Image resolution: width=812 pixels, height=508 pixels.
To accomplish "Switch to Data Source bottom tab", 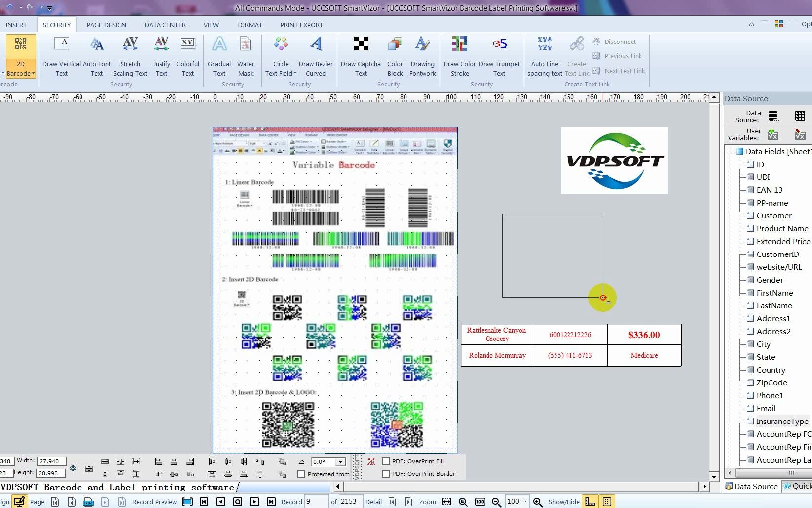I will [751, 486].
